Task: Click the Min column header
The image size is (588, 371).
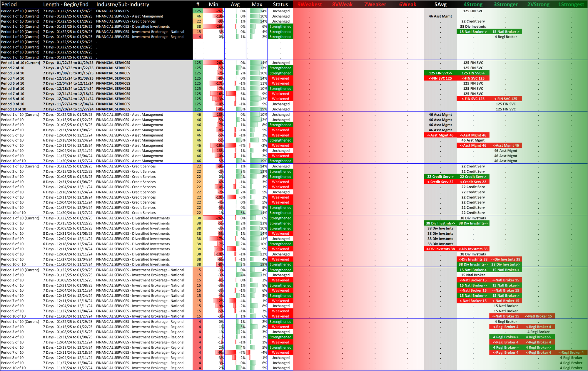Action: pos(213,4)
